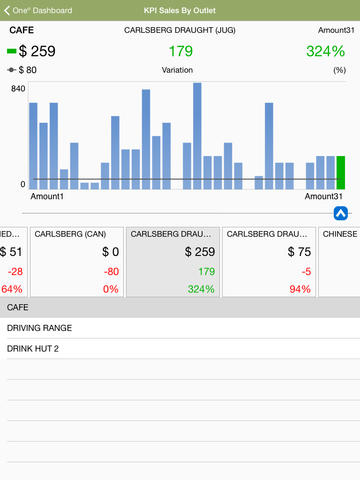Tap the green 179 variation value
360x480 pixels.
click(180, 51)
